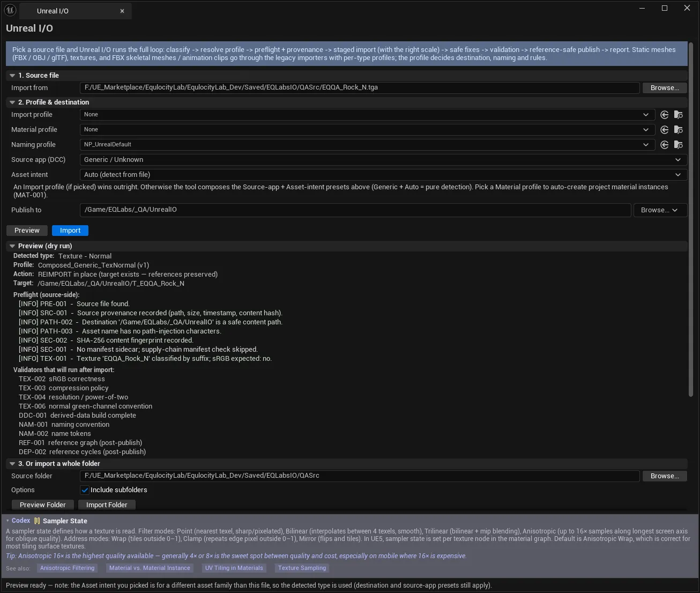Click the '[INFO] SEC-002' preflight line
This screenshot has height=593, width=700.
(106, 340)
